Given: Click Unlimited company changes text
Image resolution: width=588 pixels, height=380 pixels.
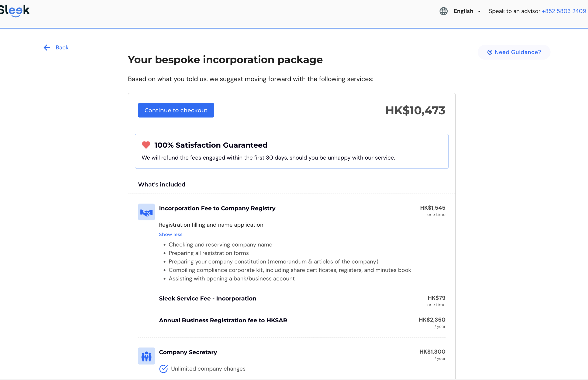Looking at the screenshot, I should point(208,369).
